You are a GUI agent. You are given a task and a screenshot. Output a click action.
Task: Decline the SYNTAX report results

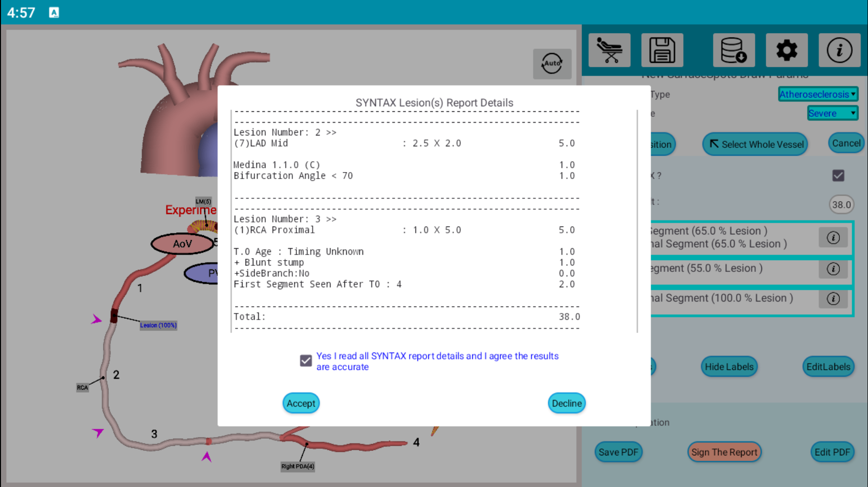(566, 403)
